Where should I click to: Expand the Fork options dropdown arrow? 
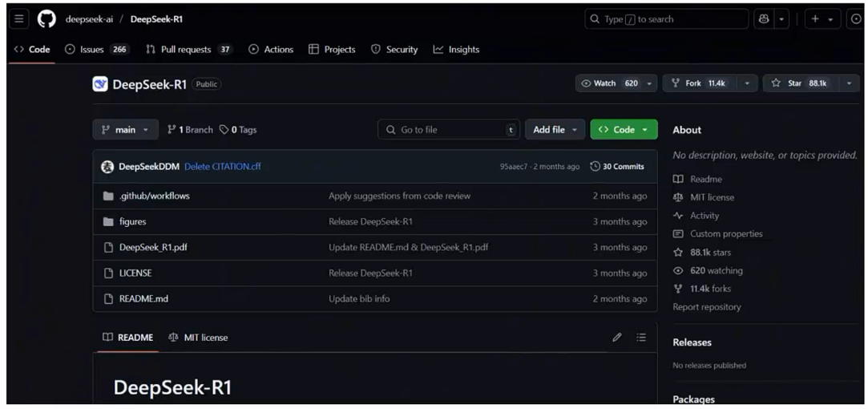(747, 83)
